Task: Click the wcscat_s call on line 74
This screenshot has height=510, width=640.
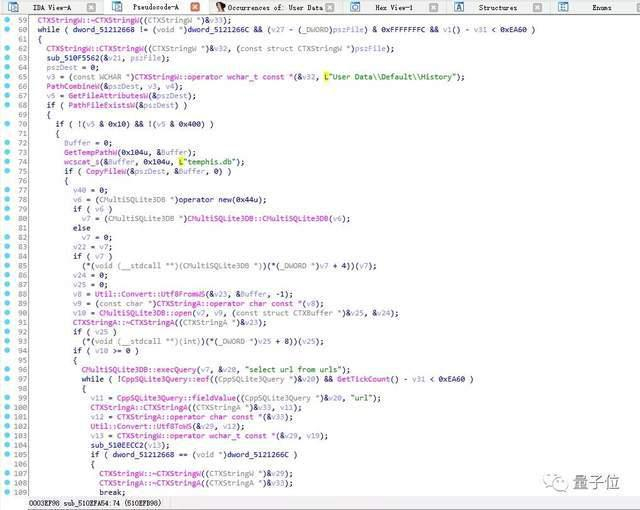Action: (x=80, y=162)
